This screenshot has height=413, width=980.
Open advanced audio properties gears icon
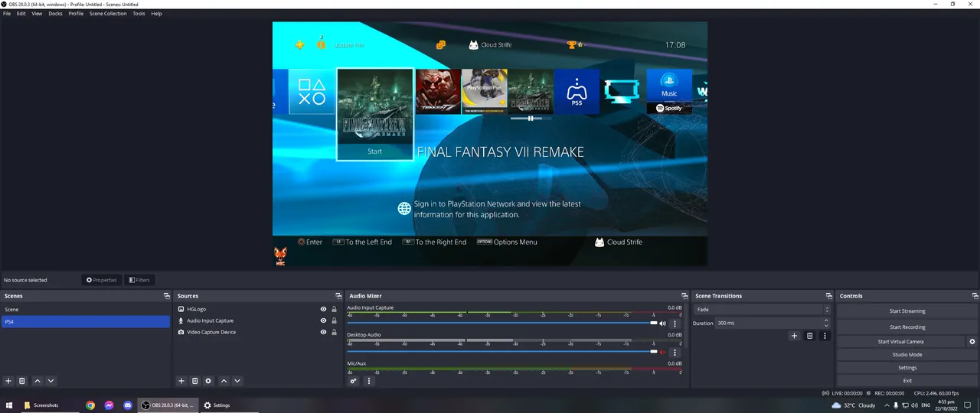354,381
